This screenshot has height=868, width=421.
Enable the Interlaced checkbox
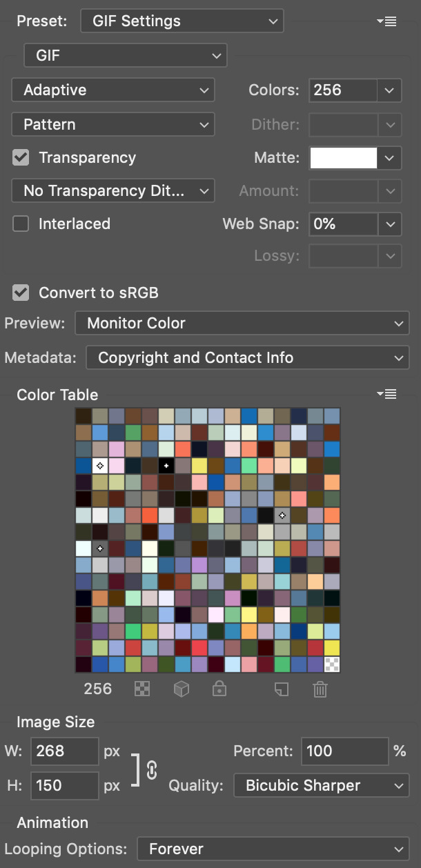point(21,224)
